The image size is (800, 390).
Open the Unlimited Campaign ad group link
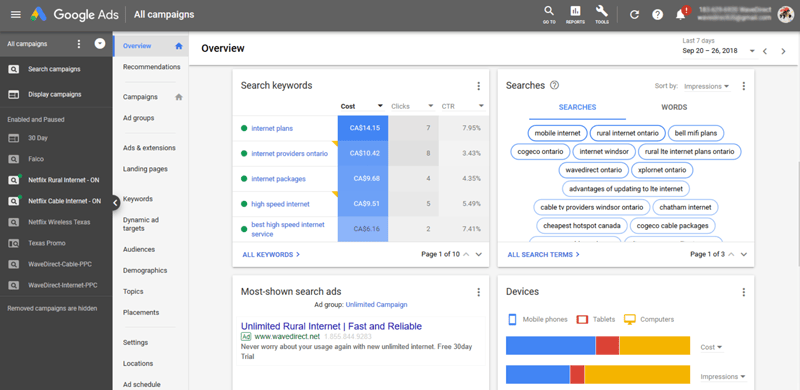(377, 305)
